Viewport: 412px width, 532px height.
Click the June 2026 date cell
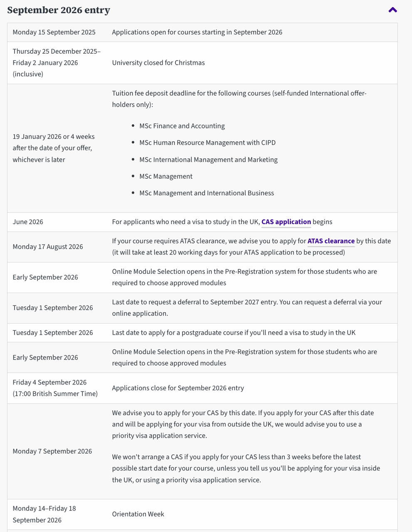28,222
